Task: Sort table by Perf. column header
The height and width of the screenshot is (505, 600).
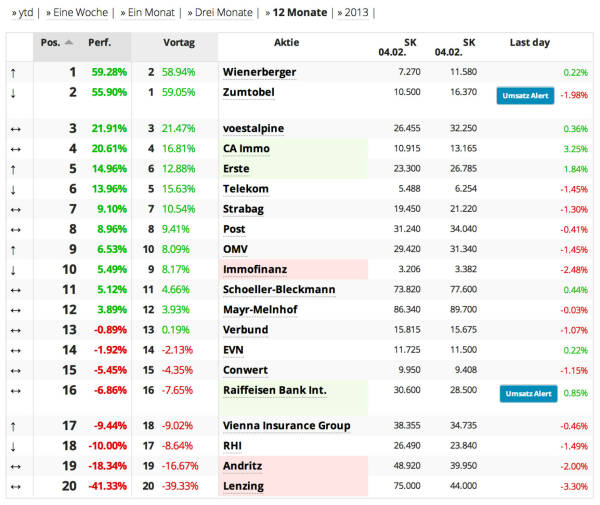Action: click(99, 43)
